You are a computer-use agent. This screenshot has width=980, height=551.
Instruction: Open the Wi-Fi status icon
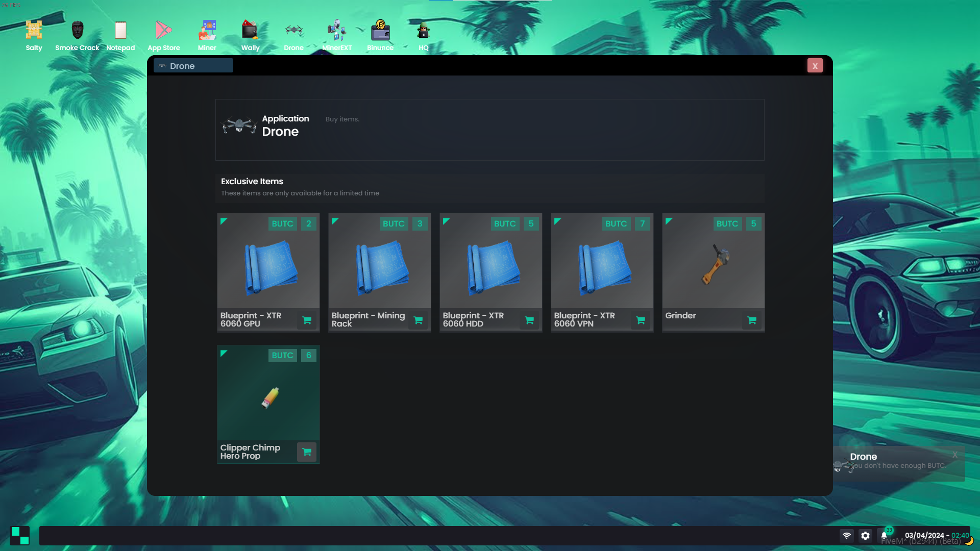coord(847,536)
